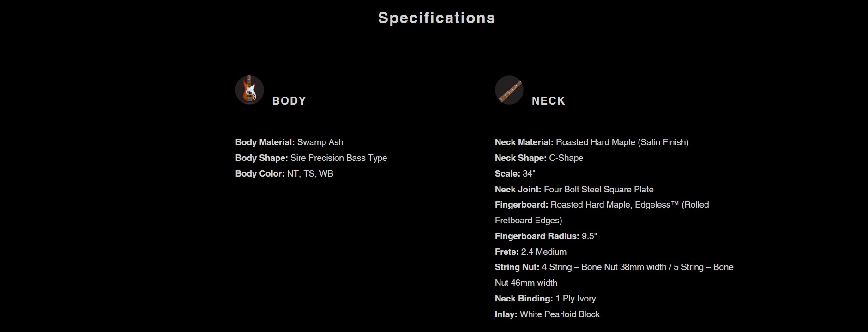Click the 'Fingerboard Radius:' label

[x=537, y=236]
